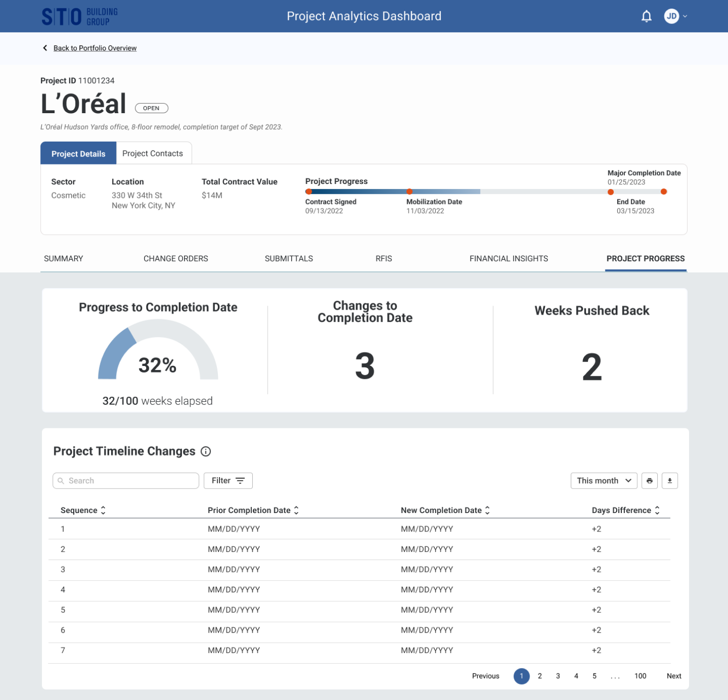Click Cosmetic sector value
This screenshot has width=728, height=700.
[68, 195]
